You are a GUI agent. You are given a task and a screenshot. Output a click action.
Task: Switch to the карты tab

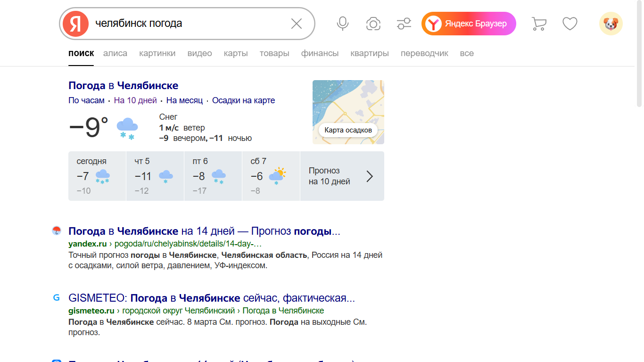coord(236,53)
